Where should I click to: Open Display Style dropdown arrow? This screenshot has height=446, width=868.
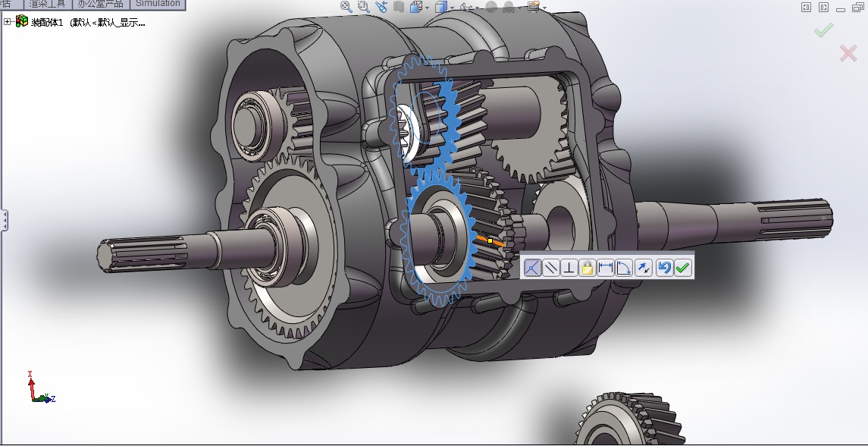pyautogui.click(x=453, y=8)
